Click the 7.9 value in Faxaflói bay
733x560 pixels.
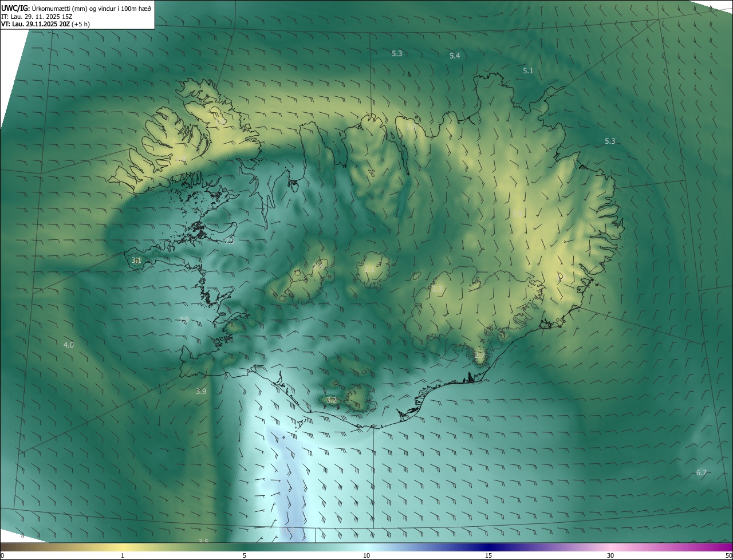click(x=184, y=320)
